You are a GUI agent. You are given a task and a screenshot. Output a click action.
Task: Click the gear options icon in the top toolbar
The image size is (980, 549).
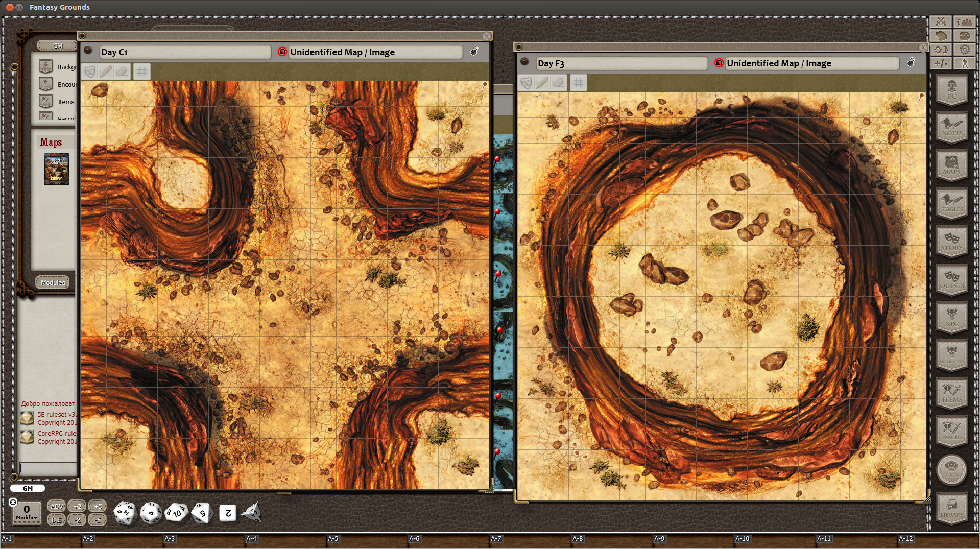point(964,50)
